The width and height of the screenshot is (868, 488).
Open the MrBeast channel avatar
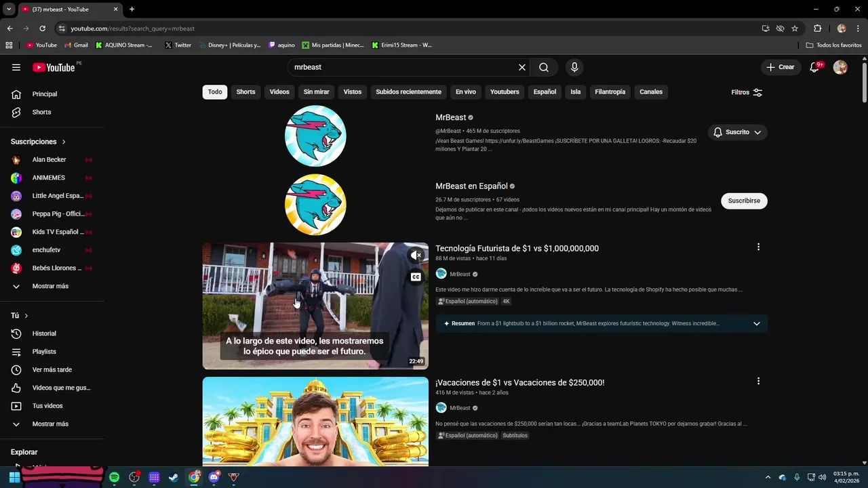[315, 136]
